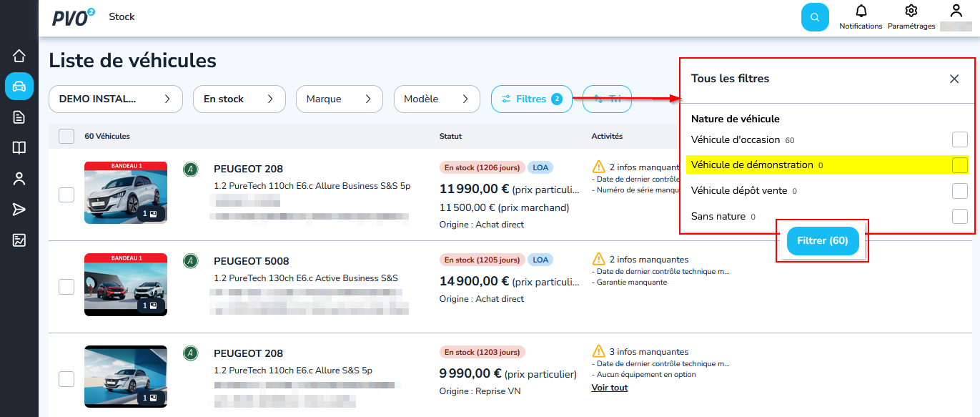Open Notifications bell
Screen dimensions: 980x417
tap(861, 17)
